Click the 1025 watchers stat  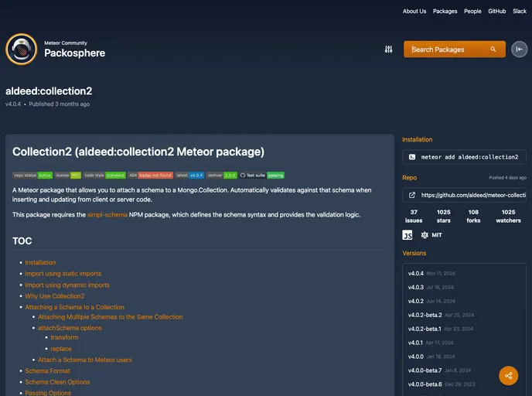click(508, 216)
